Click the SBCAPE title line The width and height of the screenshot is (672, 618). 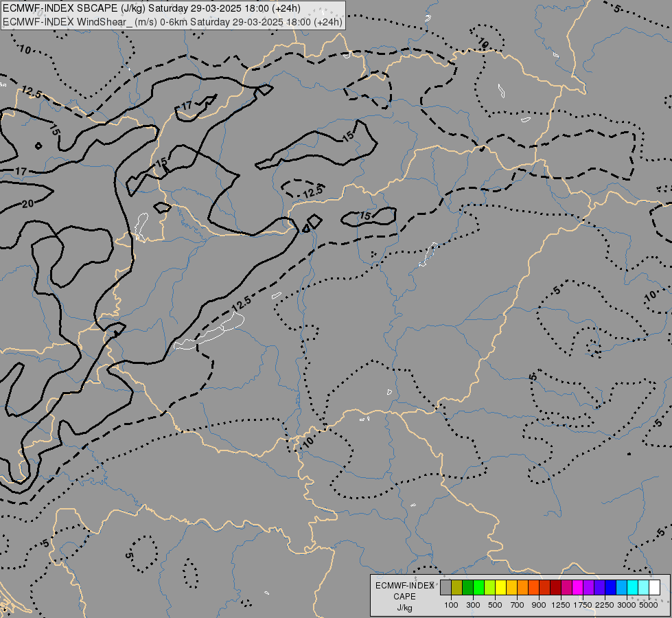[x=152, y=8]
